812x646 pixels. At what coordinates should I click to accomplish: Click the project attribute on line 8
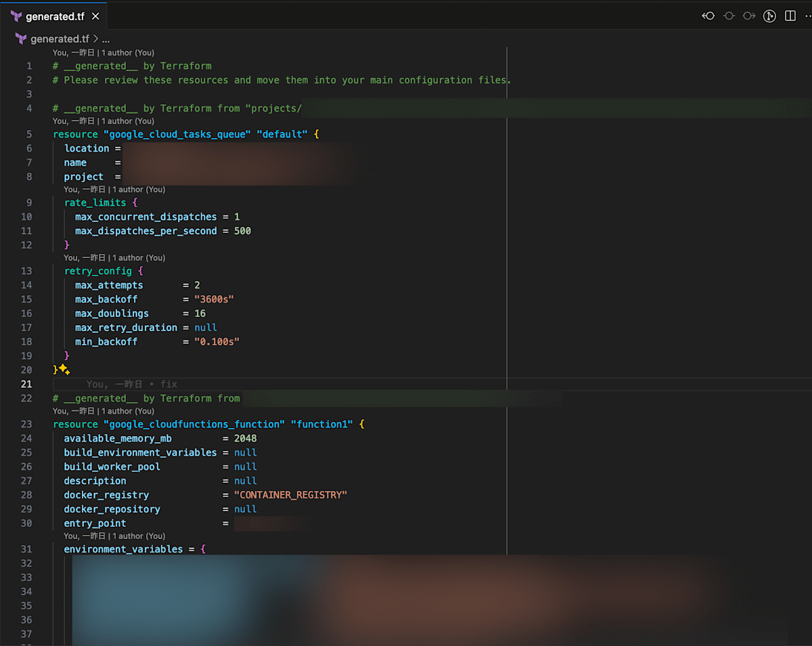(84, 177)
